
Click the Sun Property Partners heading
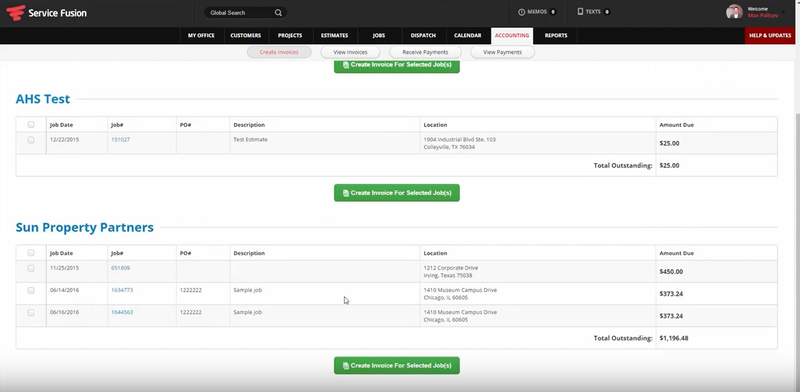(x=85, y=227)
